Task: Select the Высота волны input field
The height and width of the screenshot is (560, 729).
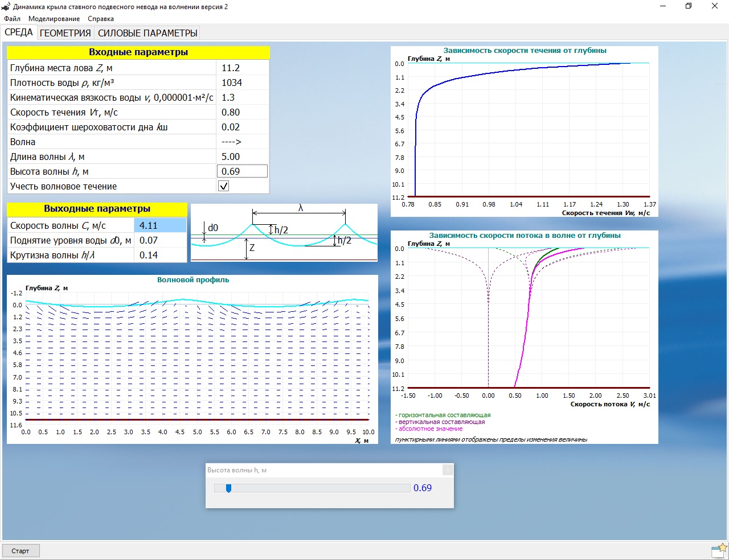Action: [x=242, y=171]
